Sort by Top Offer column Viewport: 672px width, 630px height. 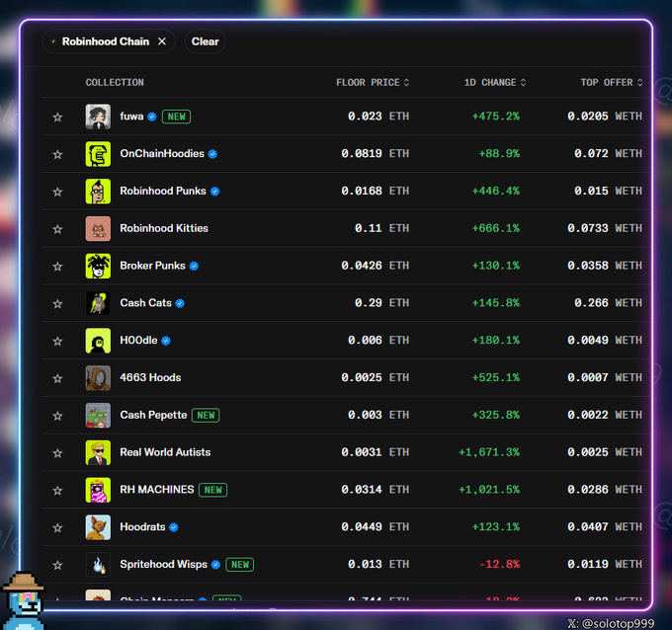pyautogui.click(x=612, y=82)
